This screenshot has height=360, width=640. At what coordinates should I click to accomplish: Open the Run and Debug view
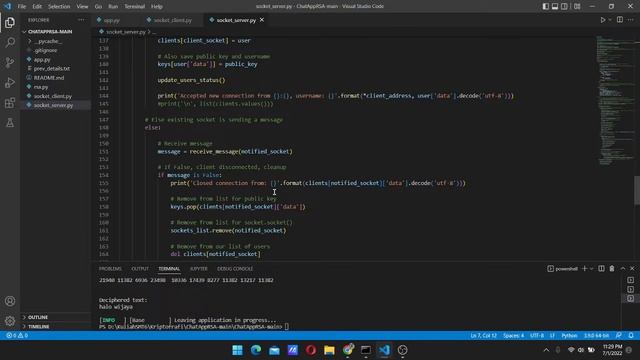pos(10,82)
